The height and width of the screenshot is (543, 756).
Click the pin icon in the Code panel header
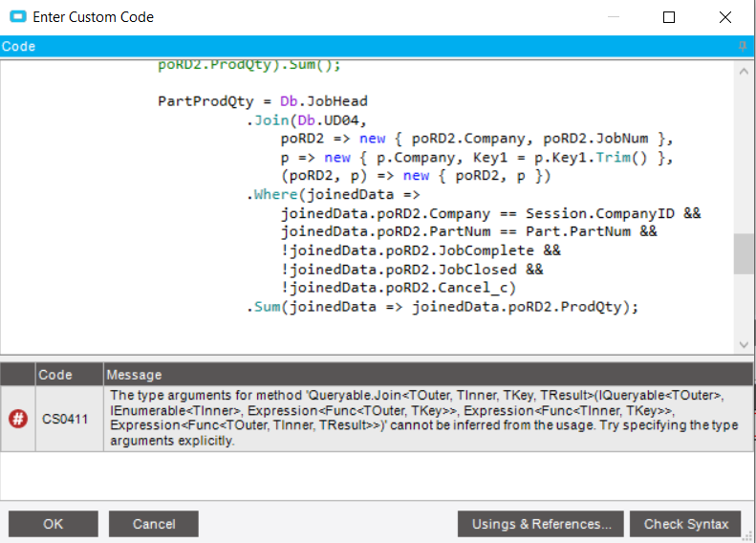click(743, 46)
